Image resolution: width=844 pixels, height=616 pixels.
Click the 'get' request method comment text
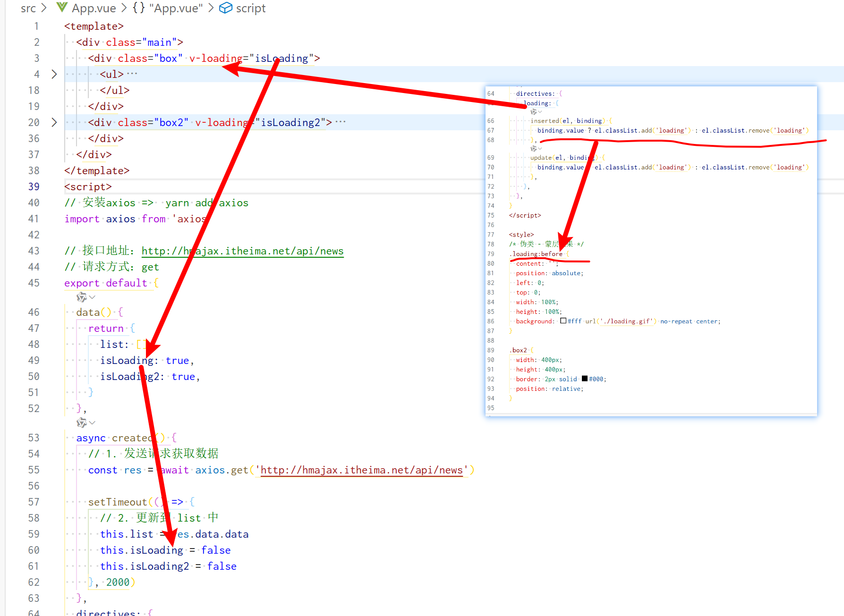[150, 267]
